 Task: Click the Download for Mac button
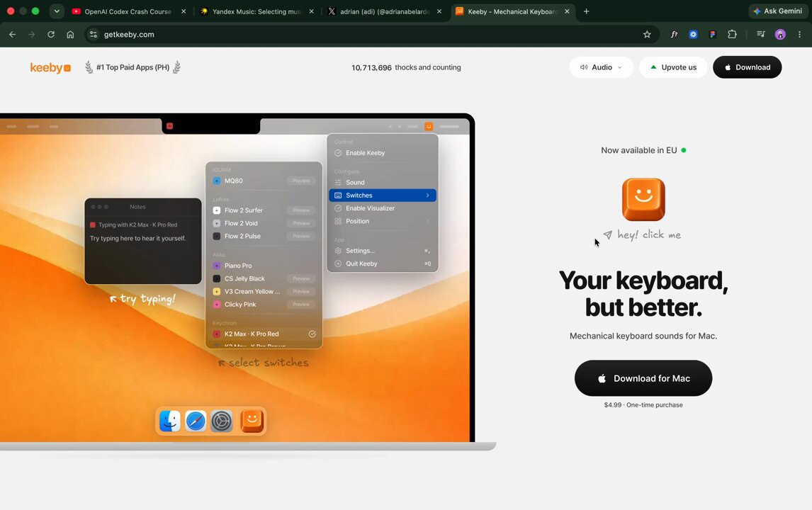pyautogui.click(x=643, y=378)
